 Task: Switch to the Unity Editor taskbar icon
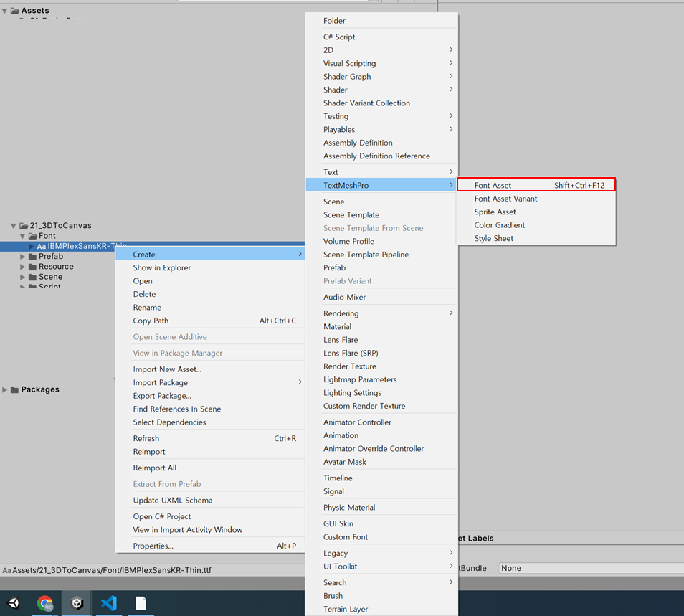pyautogui.click(x=77, y=603)
